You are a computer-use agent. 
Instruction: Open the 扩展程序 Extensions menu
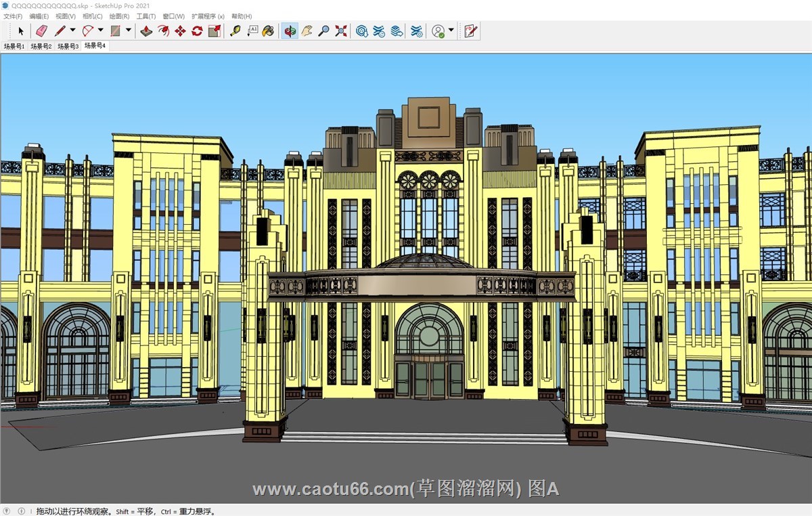(208, 16)
